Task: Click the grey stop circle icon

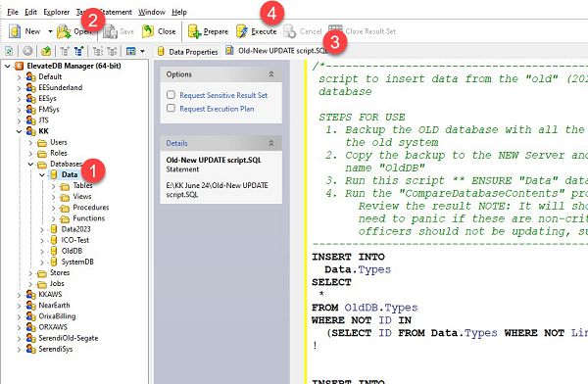Action: [27, 51]
